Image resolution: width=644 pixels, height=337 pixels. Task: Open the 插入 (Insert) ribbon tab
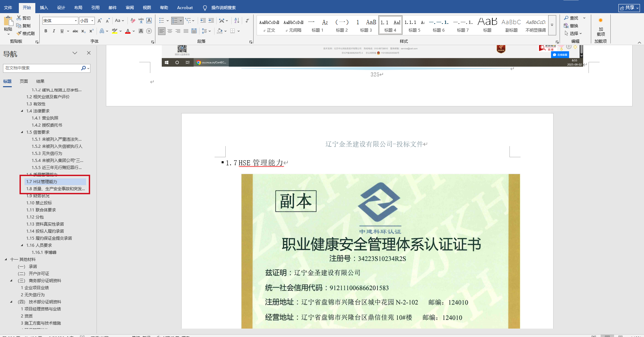(x=44, y=7)
